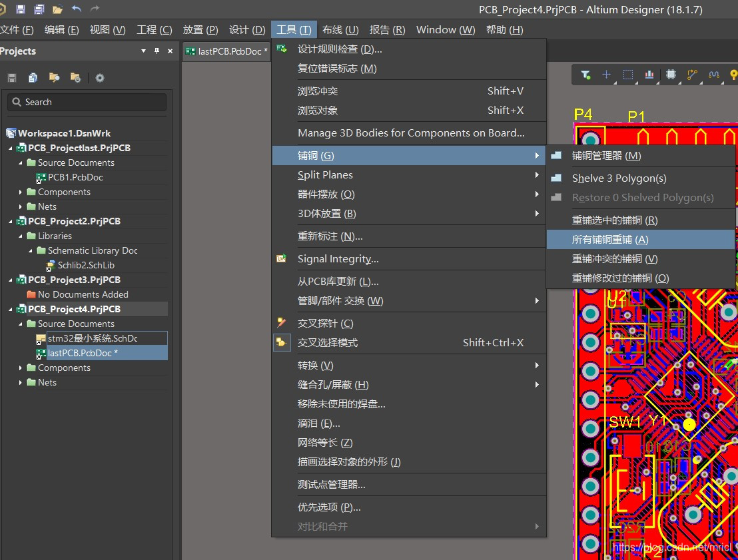Click the plus snap icon in PCB toolbar
This screenshot has width=738, height=560.
point(606,75)
